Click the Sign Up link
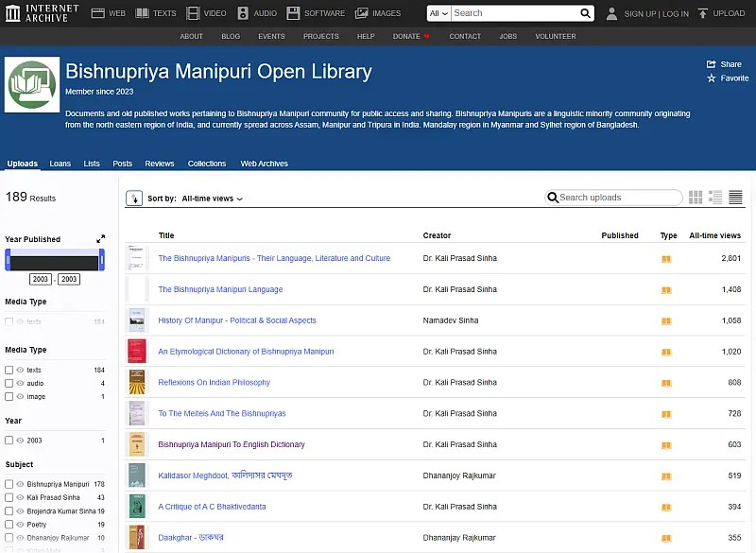 point(641,13)
